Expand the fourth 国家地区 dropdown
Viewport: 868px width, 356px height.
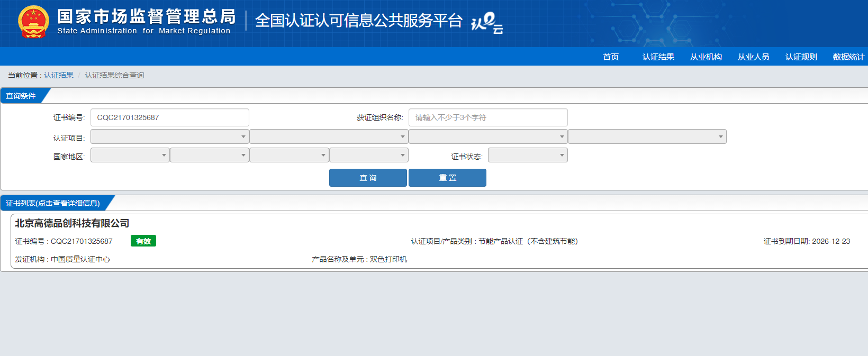369,155
